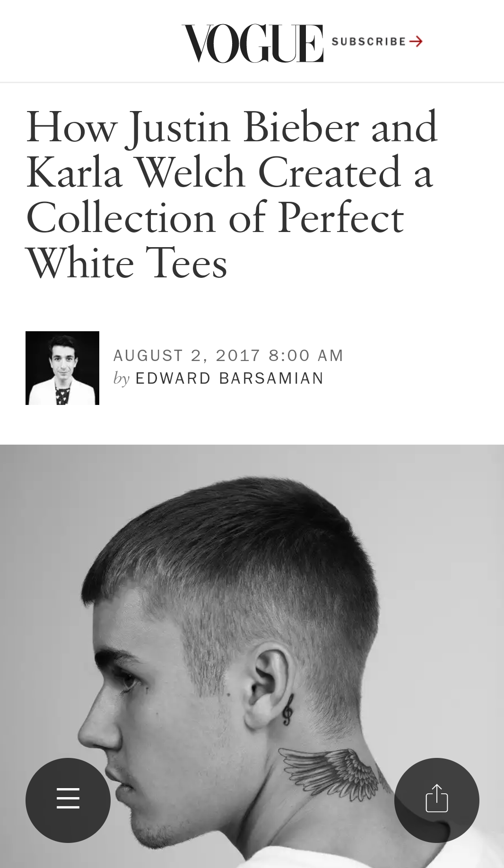Select Edward Barsamian's portrait thumbnail

tap(62, 368)
